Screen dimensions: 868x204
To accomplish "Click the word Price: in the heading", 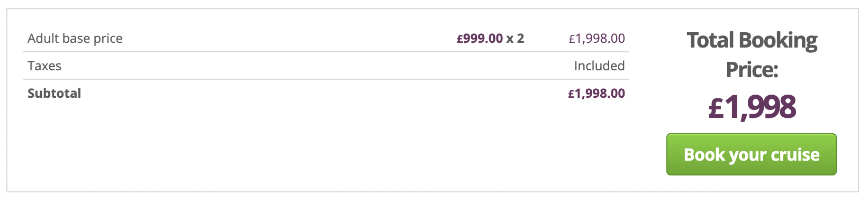I will coord(752,70).
